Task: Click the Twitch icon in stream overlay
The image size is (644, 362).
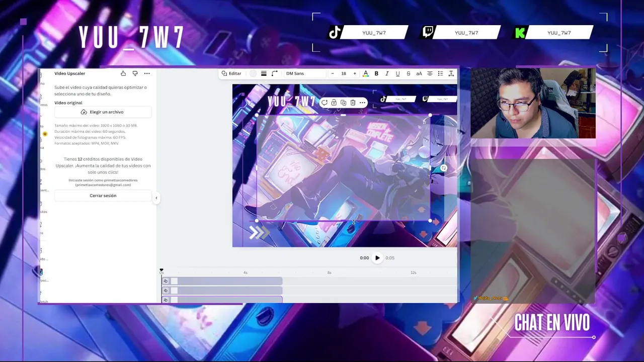Action: [x=428, y=32]
